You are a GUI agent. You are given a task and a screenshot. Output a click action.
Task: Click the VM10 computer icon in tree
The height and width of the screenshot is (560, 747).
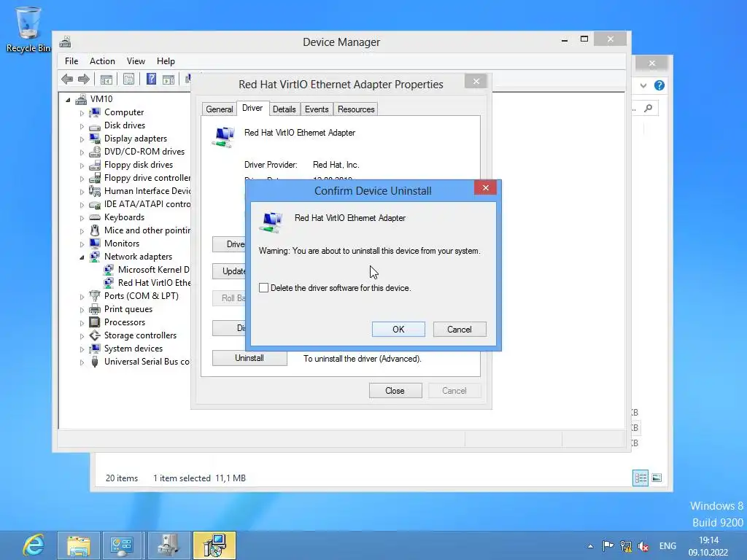tap(81, 99)
